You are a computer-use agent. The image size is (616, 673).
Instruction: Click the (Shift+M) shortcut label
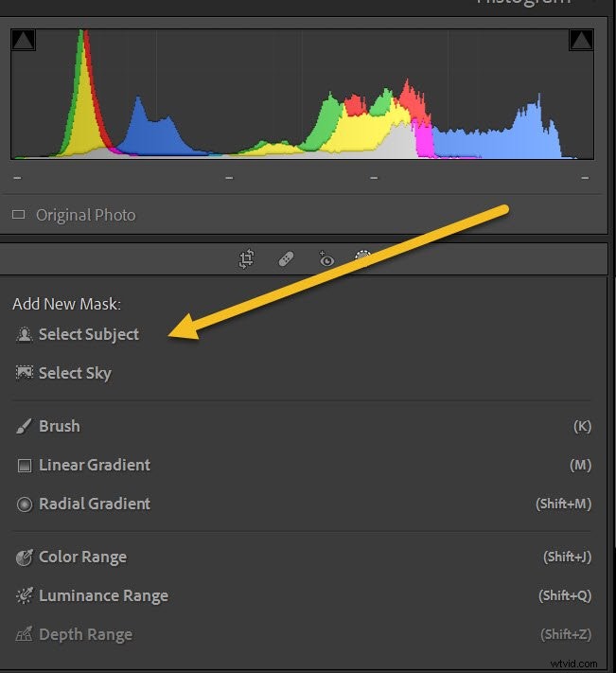[x=563, y=504]
